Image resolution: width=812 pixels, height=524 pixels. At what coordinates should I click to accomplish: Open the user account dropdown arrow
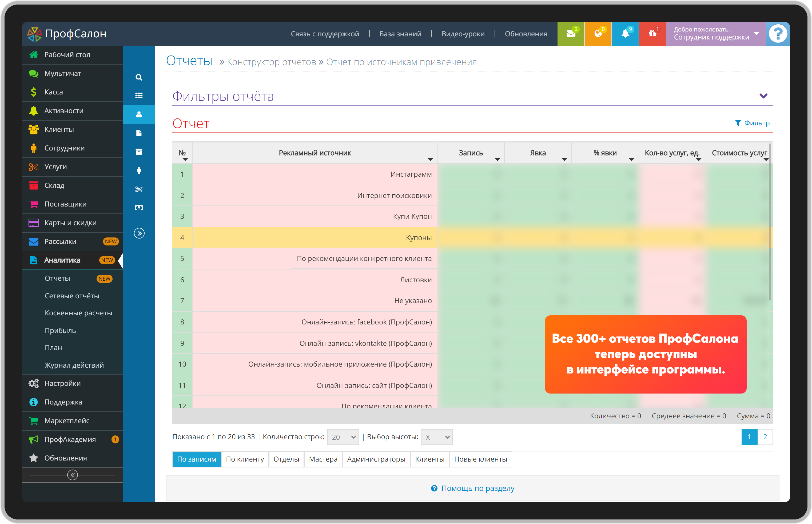(757, 33)
